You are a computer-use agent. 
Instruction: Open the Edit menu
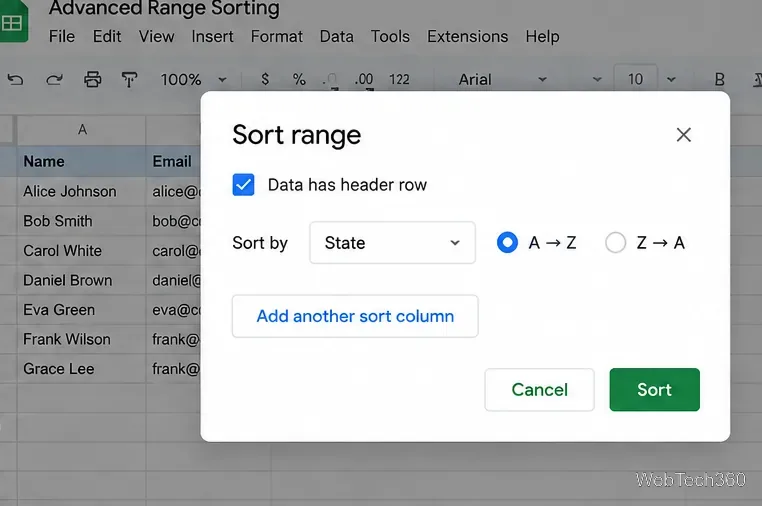point(107,36)
